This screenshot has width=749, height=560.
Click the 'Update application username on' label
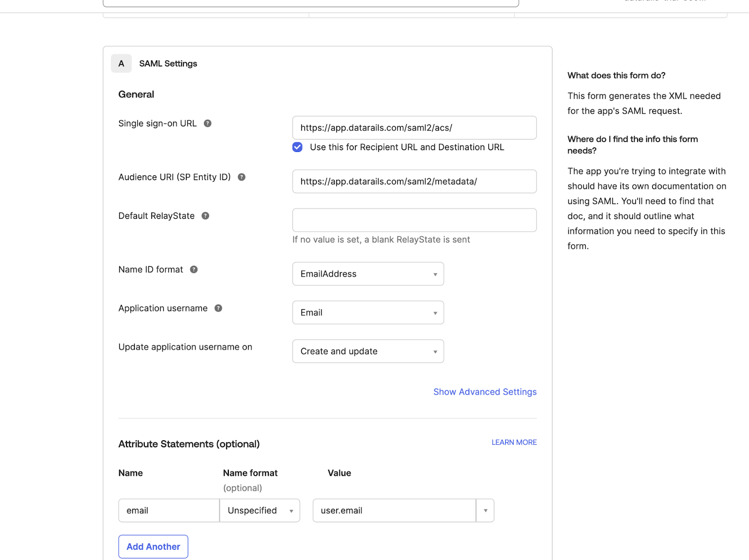(185, 347)
